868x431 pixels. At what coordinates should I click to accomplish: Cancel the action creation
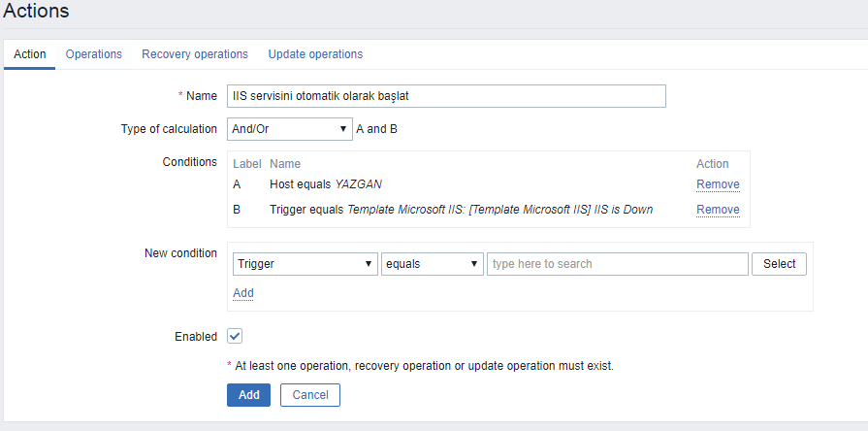point(310,395)
